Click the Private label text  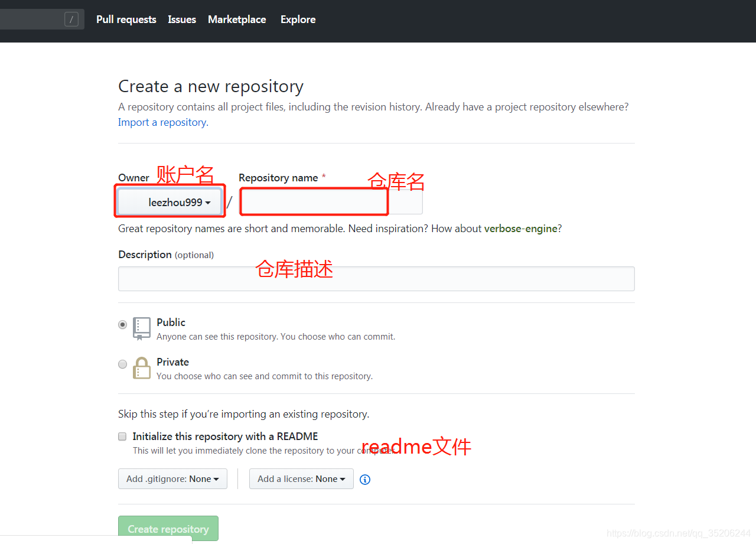point(172,362)
